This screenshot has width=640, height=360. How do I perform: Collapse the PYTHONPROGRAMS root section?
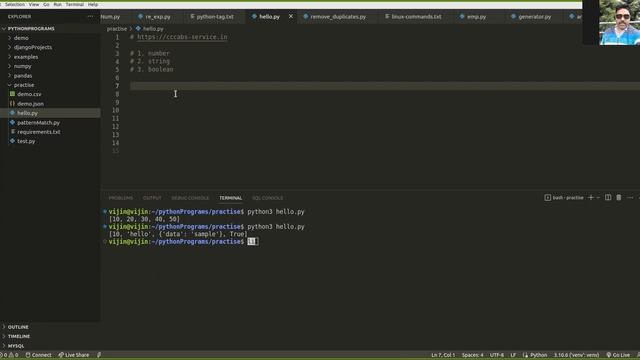pos(31,29)
